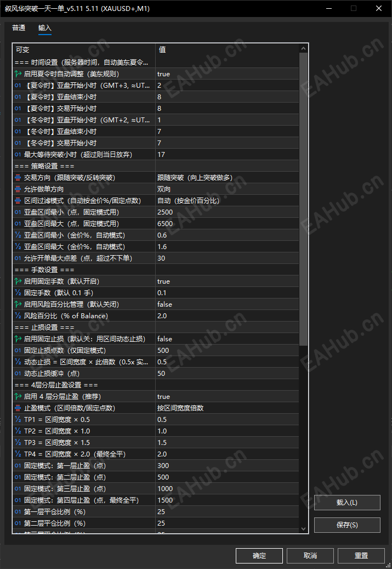Switch to the 输入 tab
The height and width of the screenshot is (569, 392).
[45, 28]
